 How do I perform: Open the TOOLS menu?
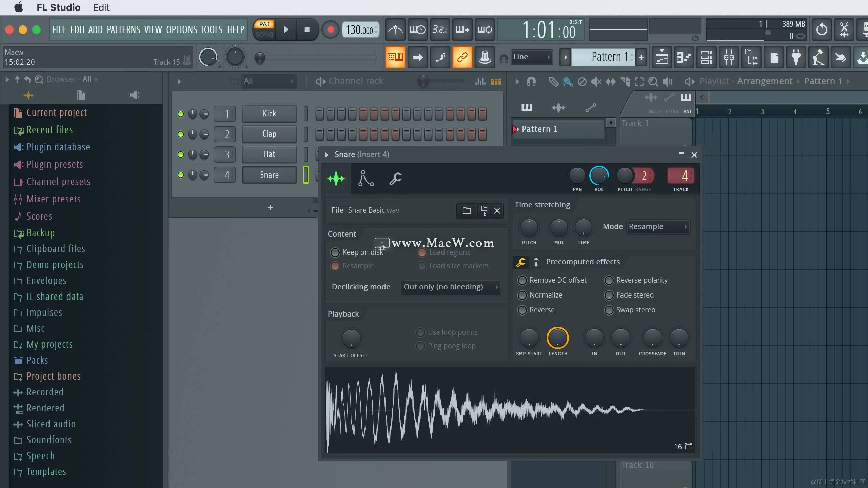coord(212,30)
